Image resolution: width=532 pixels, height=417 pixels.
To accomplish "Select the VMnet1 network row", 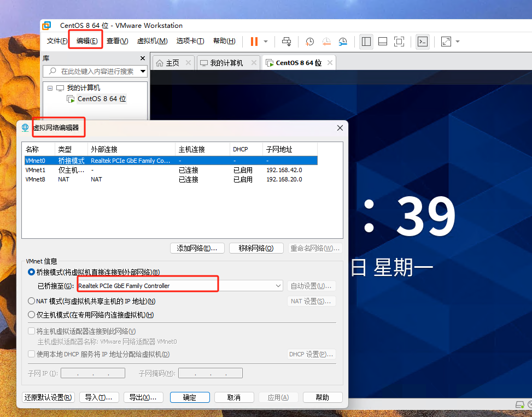I will (171, 170).
